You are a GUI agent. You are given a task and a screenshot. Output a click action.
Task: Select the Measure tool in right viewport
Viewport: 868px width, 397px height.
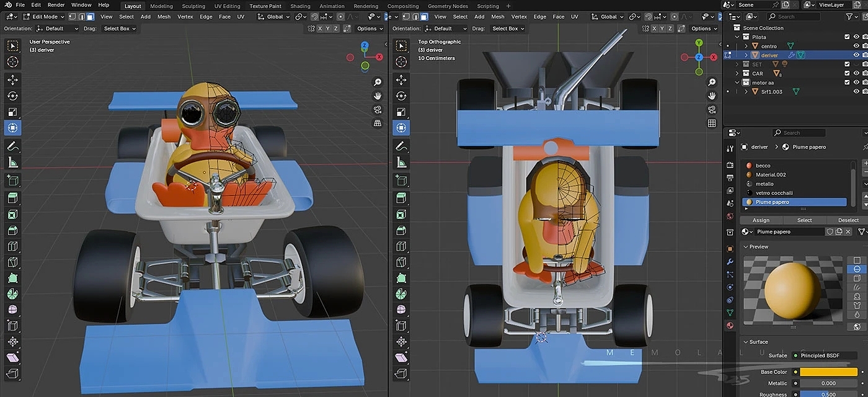coord(401,163)
